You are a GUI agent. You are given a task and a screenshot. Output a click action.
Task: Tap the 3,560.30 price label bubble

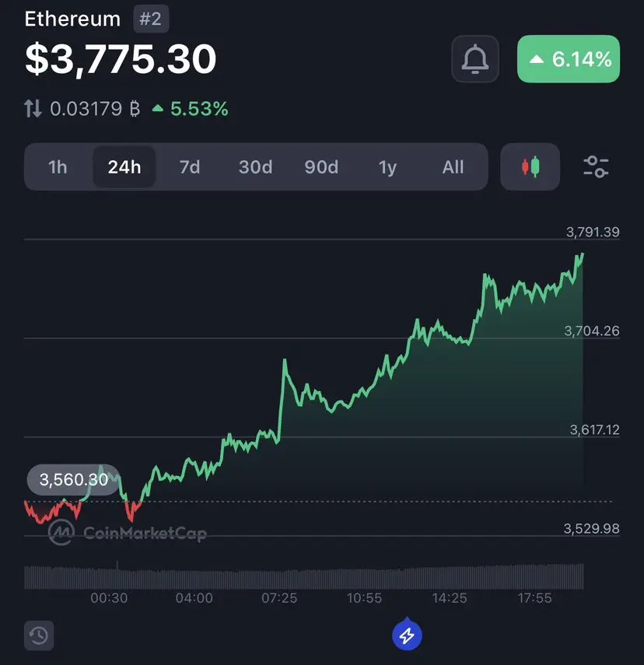coord(74,480)
